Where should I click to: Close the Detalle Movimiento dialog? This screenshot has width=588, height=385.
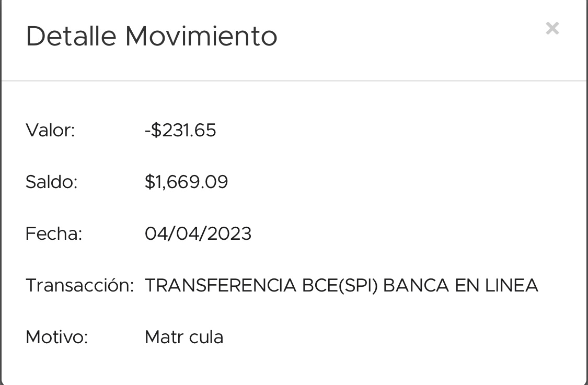(552, 28)
